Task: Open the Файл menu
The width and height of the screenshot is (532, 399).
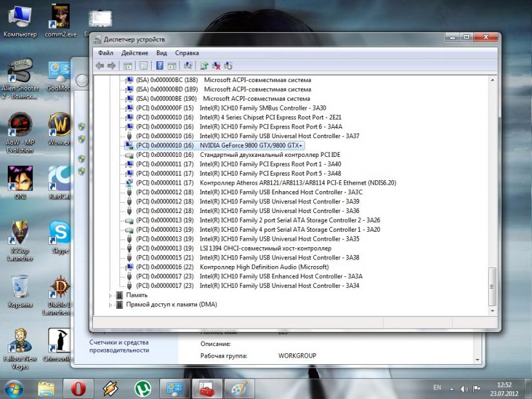Action: pos(105,52)
